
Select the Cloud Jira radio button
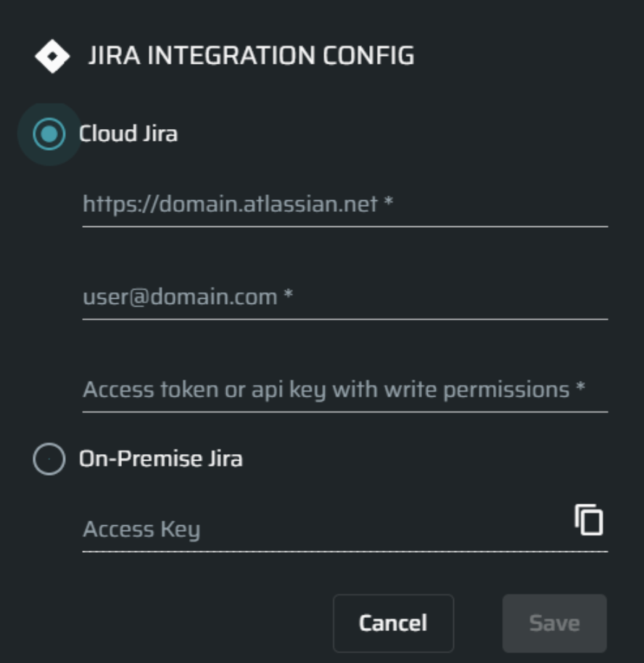[49, 134]
